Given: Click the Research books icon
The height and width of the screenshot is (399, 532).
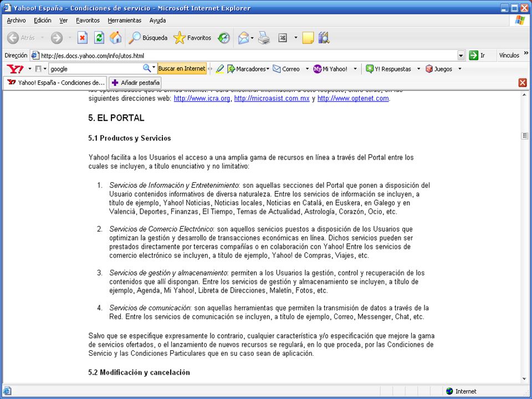Looking at the screenshot, I should [x=324, y=38].
